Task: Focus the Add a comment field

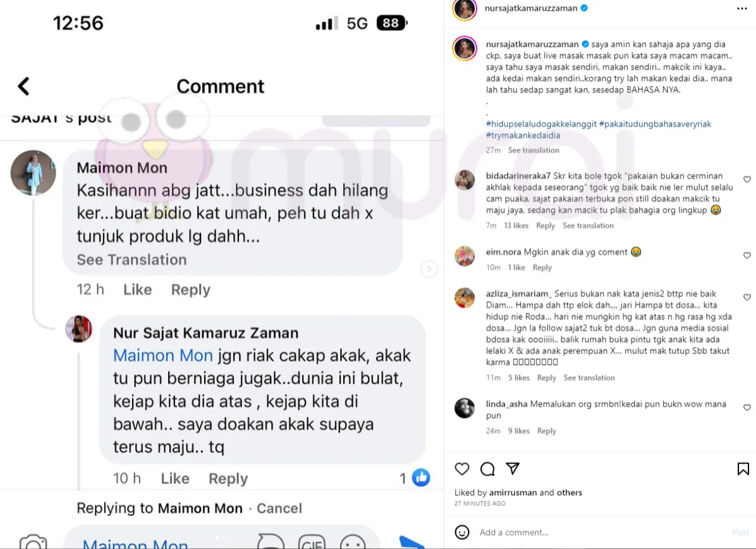Action: coord(602,532)
